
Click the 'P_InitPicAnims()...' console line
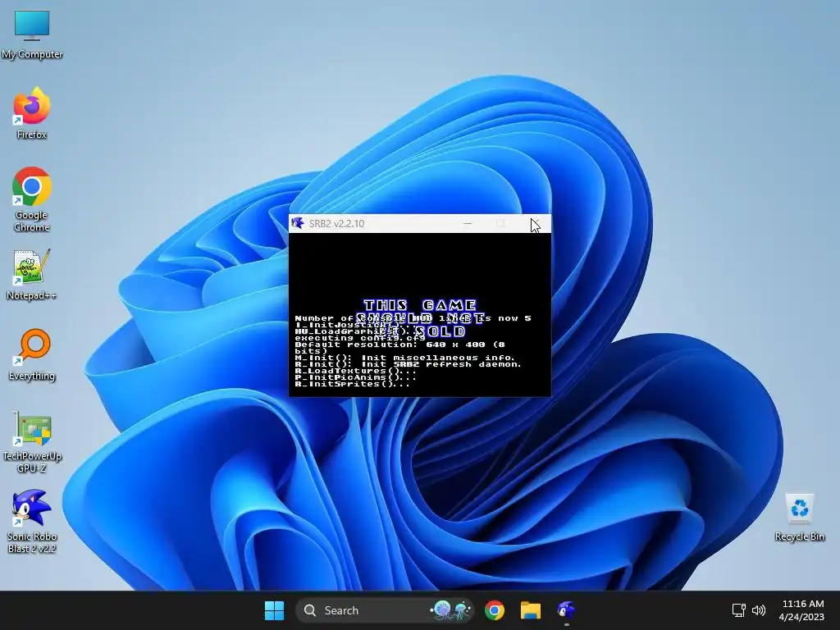(356, 377)
